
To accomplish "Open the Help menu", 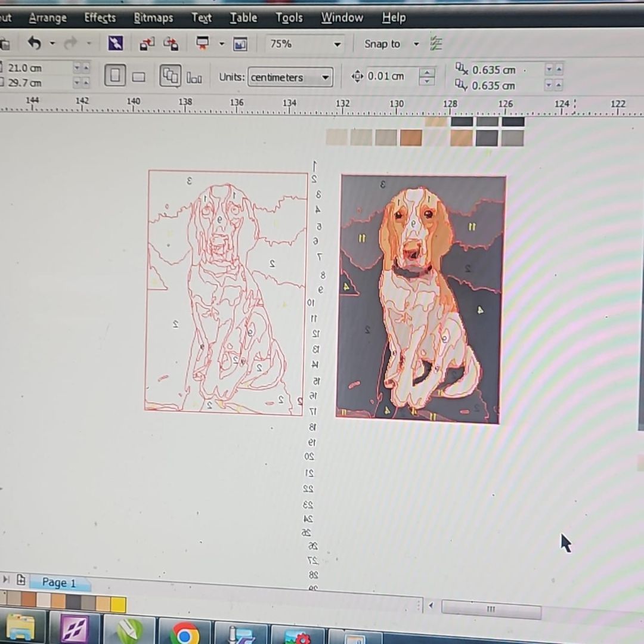I will tap(394, 18).
